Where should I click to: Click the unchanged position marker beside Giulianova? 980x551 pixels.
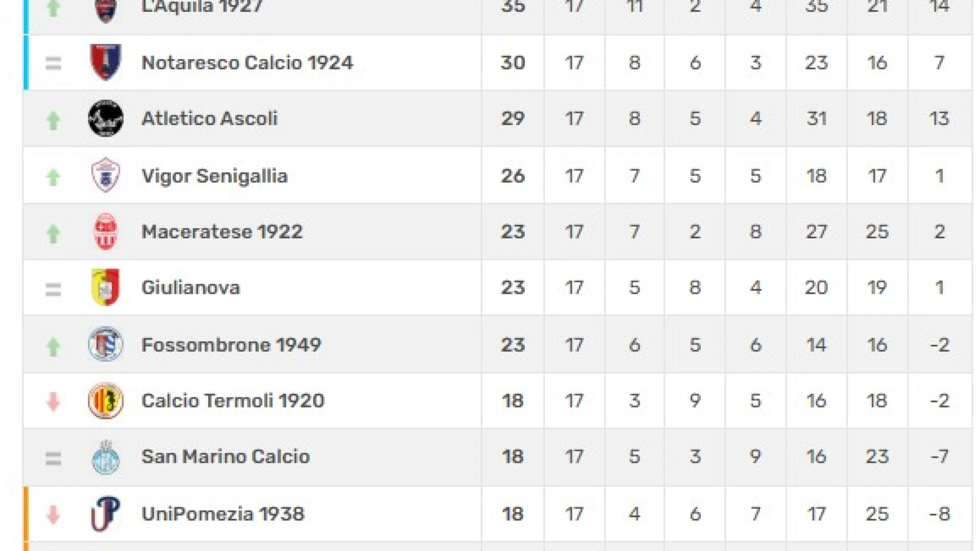53,290
